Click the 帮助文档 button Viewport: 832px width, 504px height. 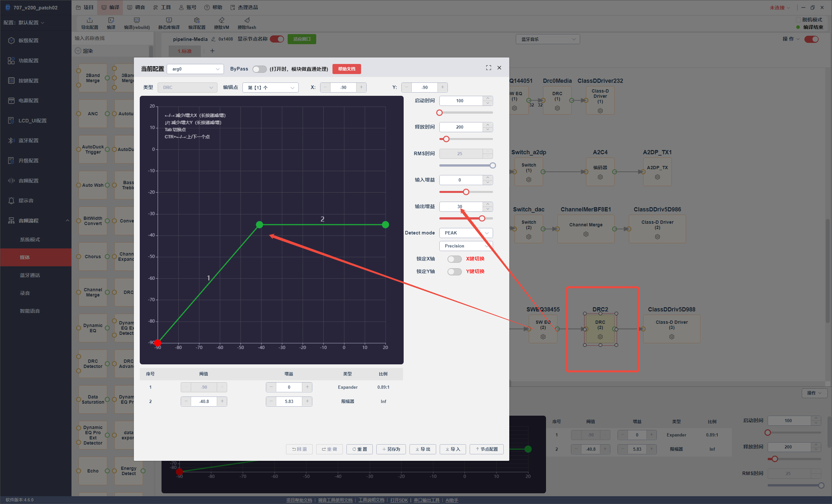coord(346,69)
